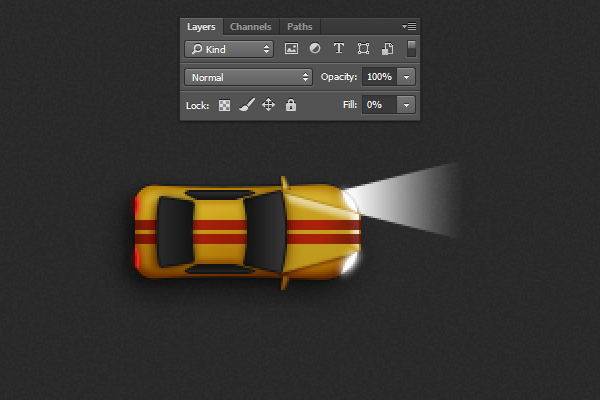Toggle lock position icon
Viewport: 600px width, 400px height.
coord(268,105)
